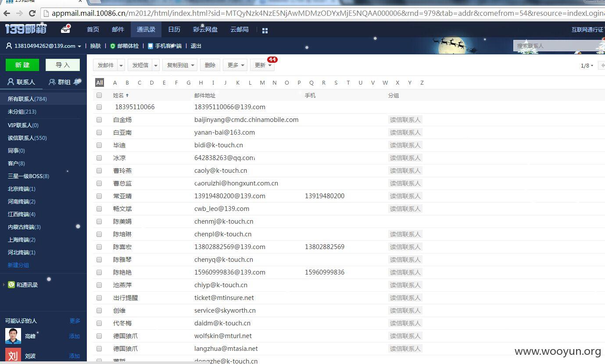Switch to the 群组 tab

point(64,82)
